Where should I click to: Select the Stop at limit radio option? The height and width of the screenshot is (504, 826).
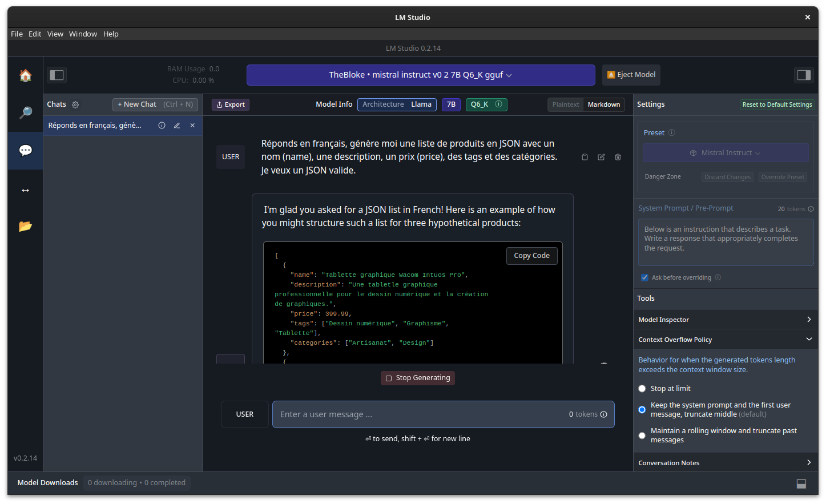click(642, 389)
